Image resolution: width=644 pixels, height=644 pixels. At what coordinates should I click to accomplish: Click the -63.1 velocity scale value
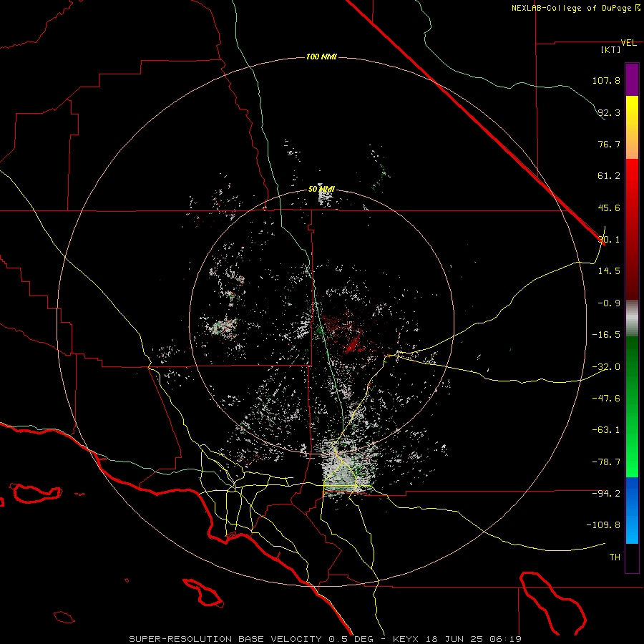click(606, 430)
